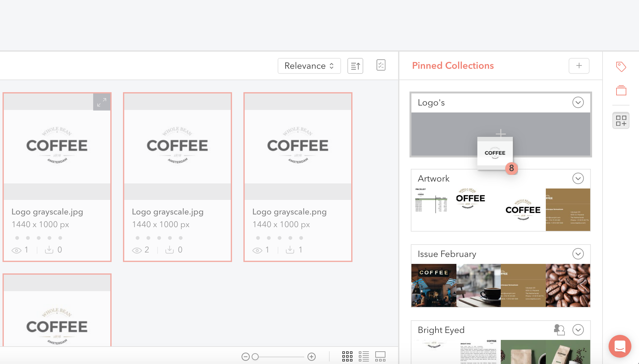Viewport: 639px width, 364px height.
Task: Add a new pinned collection
Action: point(579,66)
